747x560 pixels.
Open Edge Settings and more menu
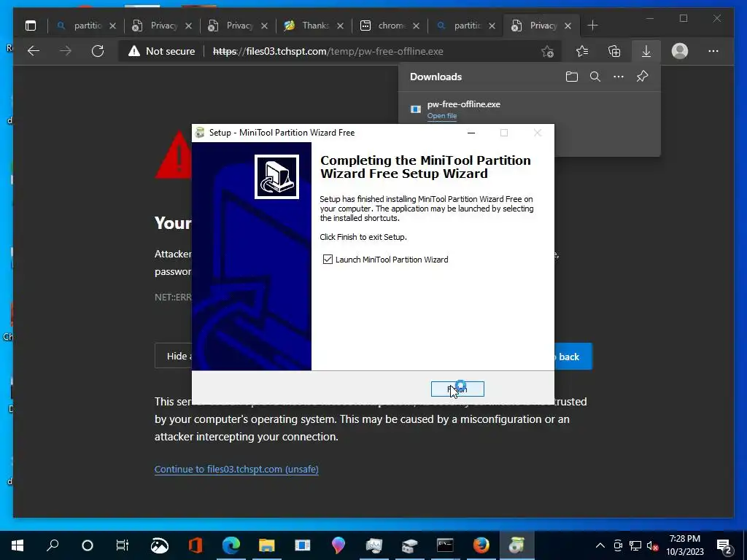pos(713,51)
